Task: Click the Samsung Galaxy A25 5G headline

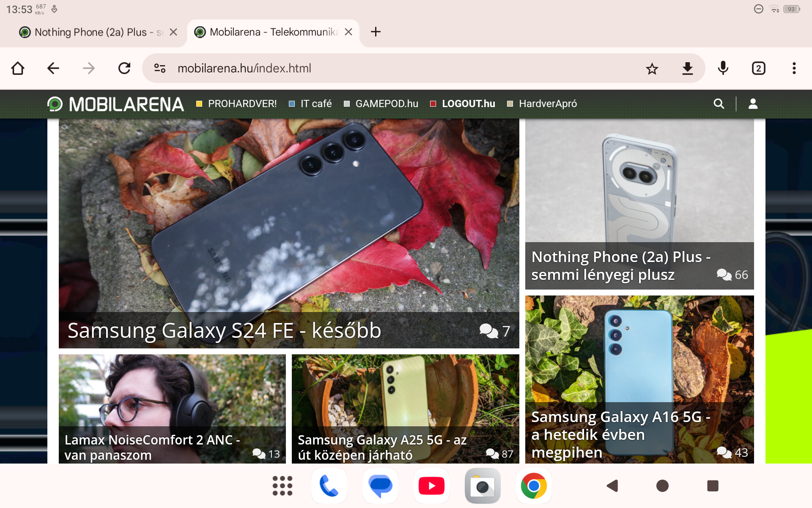Action: click(x=382, y=447)
